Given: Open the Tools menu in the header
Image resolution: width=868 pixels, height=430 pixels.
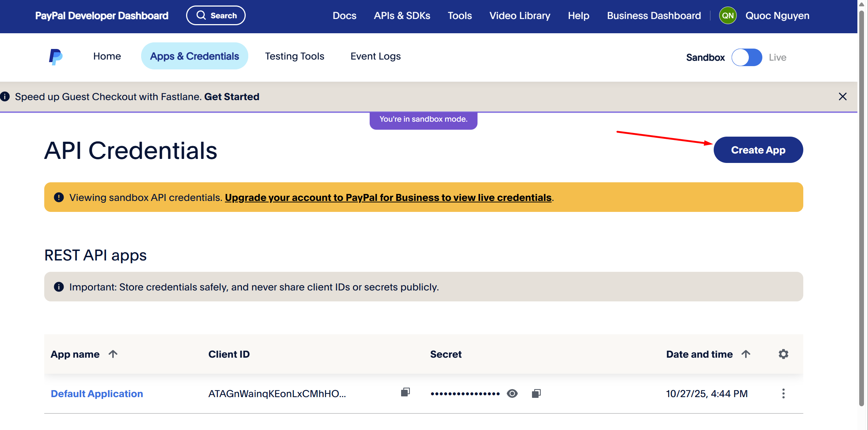Looking at the screenshot, I should pyautogui.click(x=460, y=16).
